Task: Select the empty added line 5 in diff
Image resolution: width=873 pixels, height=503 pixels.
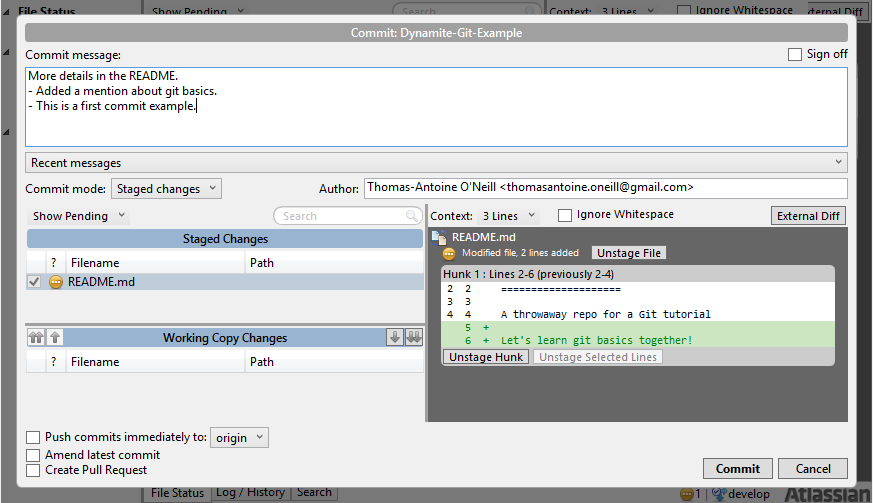Action: point(638,328)
